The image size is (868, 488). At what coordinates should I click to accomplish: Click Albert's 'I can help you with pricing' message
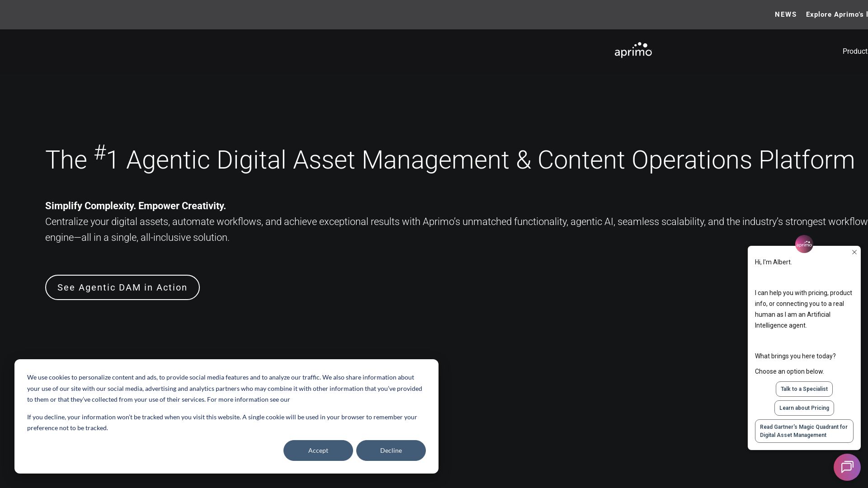click(803, 309)
